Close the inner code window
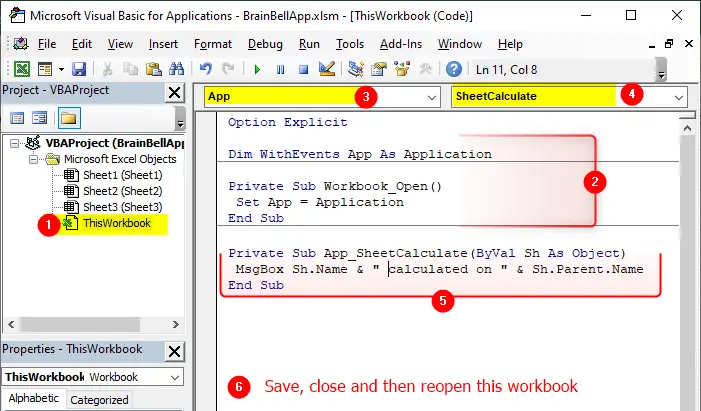 click(x=688, y=43)
